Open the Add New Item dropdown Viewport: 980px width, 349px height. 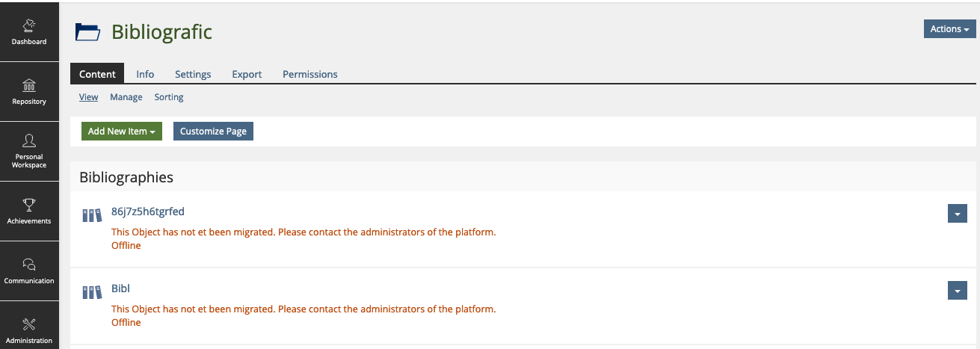[121, 131]
